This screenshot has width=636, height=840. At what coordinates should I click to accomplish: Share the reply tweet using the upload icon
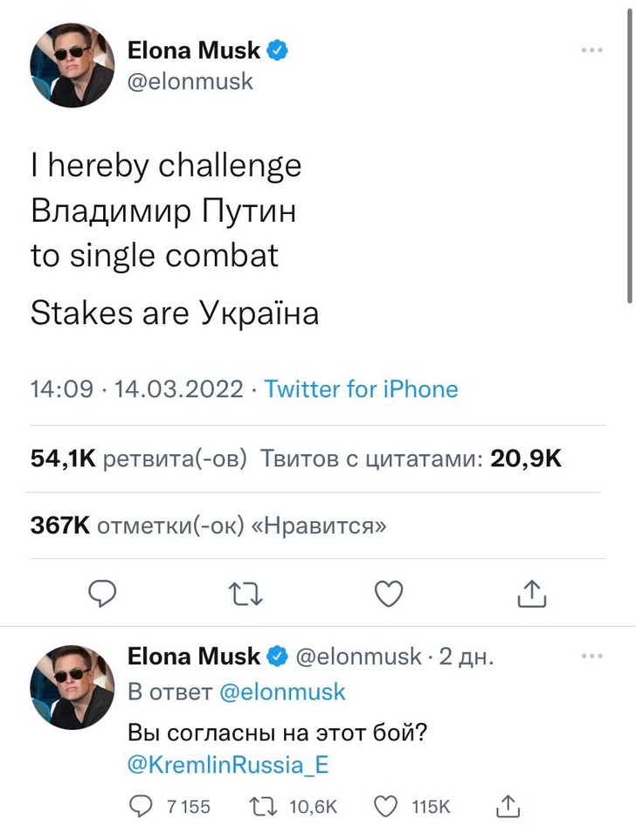(508, 807)
